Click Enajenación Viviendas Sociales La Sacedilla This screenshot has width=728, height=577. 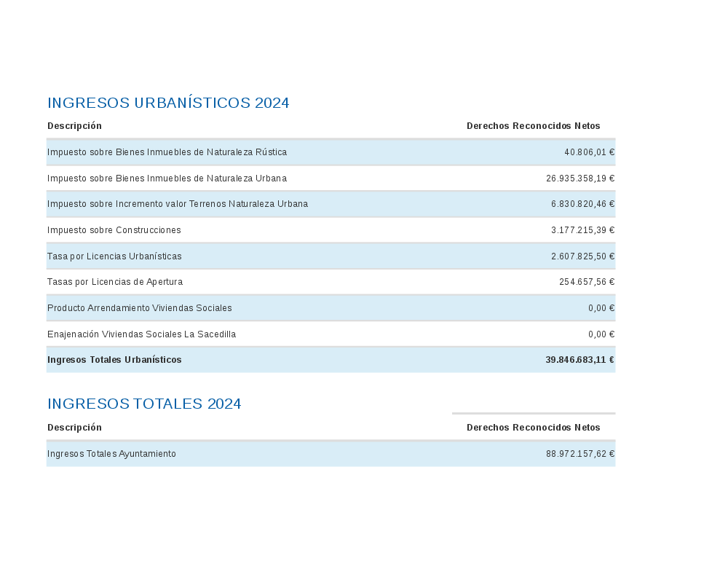[141, 334]
